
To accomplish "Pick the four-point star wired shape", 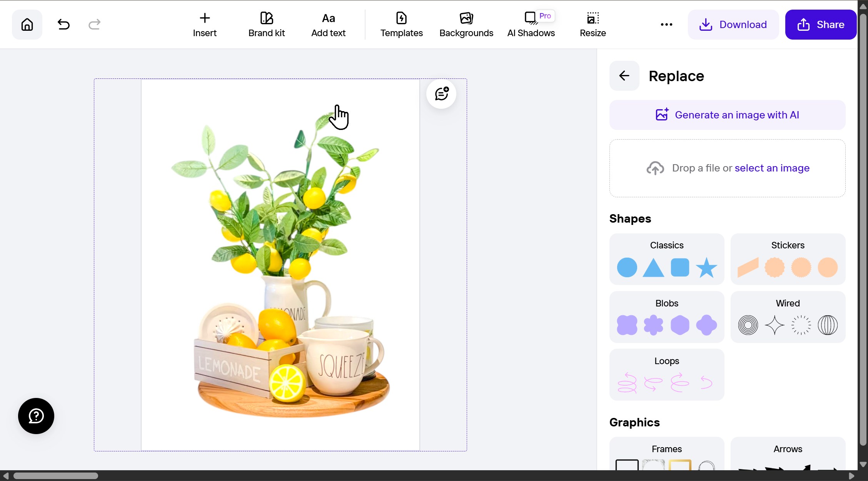I will (775, 325).
